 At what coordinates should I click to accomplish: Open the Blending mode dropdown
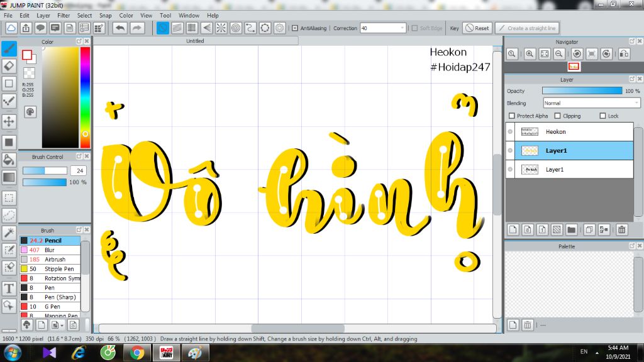point(591,103)
